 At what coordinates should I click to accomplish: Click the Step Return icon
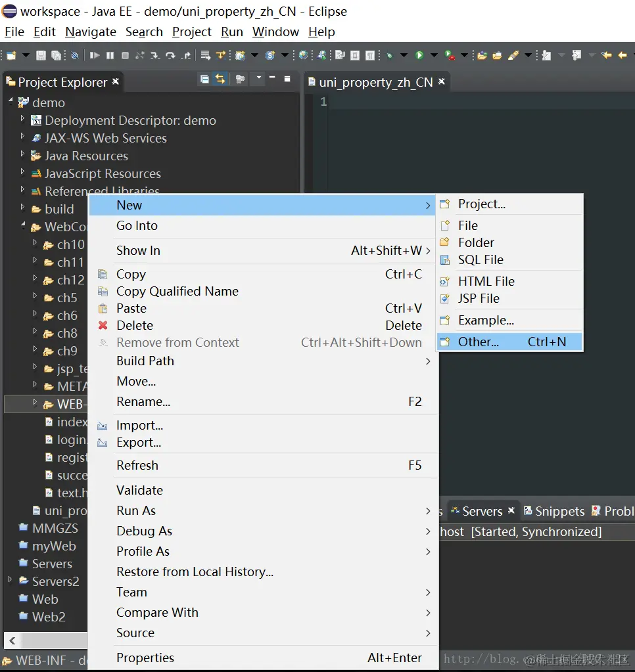tap(185, 55)
